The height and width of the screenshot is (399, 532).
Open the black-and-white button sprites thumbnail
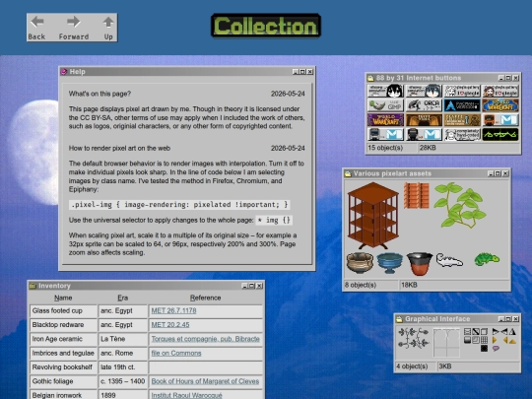click(476, 339)
